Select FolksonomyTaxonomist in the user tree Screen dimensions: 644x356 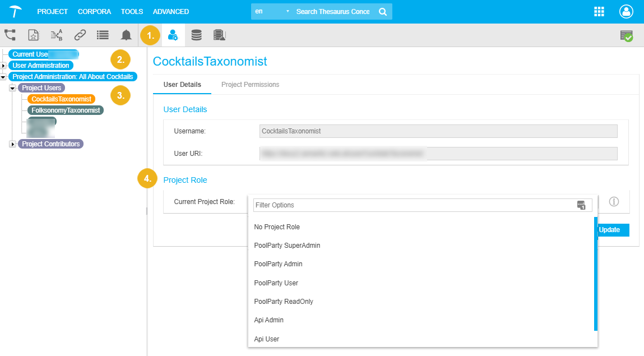(66, 110)
